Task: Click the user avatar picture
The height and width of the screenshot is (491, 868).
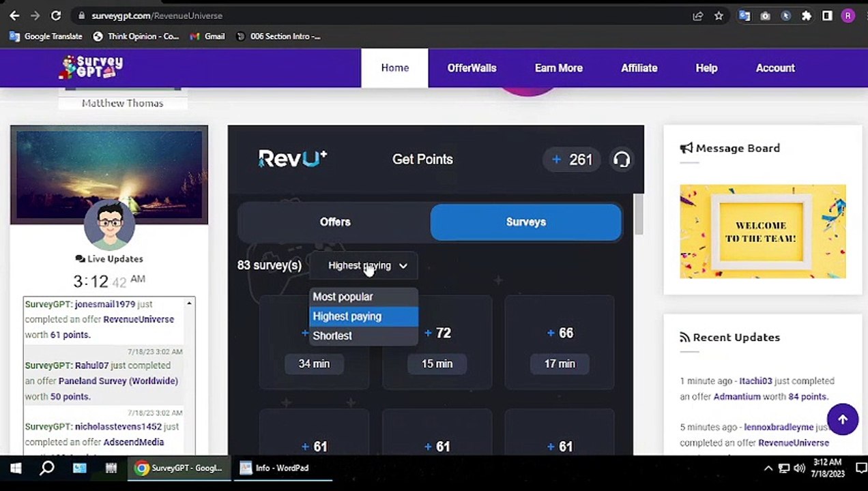Action: (109, 225)
